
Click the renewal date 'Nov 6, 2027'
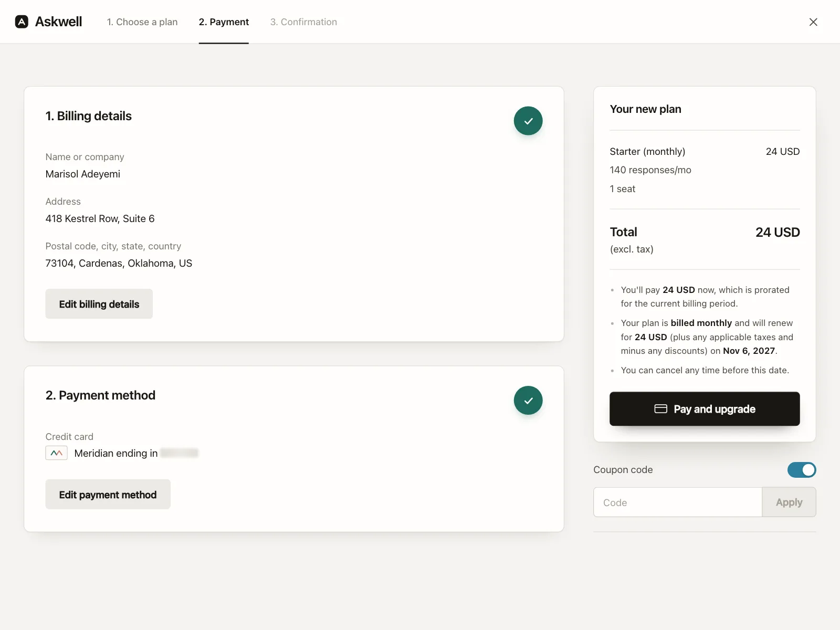pyautogui.click(x=749, y=351)
